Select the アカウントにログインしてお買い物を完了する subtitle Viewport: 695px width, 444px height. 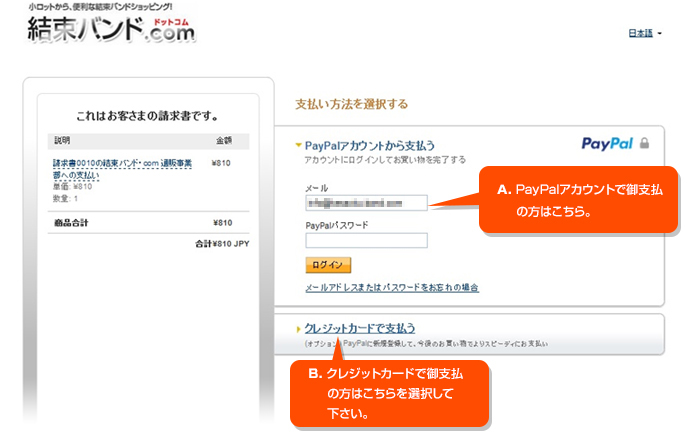click(x=385, y=160)
